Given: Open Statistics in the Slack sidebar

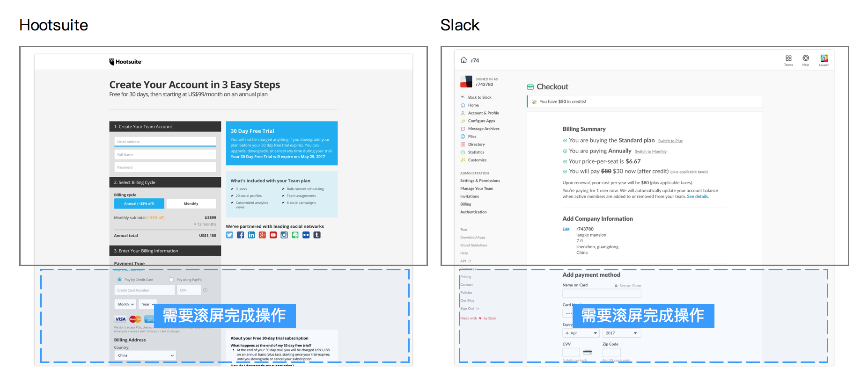Looking at the screenshot, I should point(476,152).
